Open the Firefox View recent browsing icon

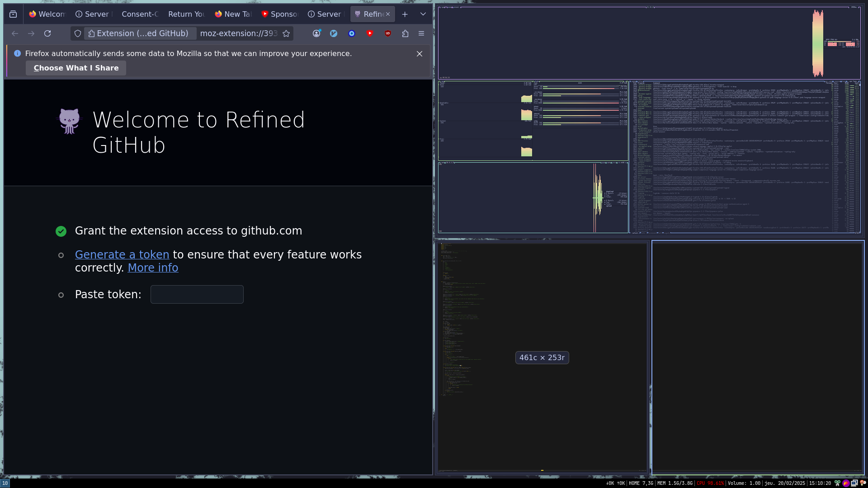tap(13, 14)
